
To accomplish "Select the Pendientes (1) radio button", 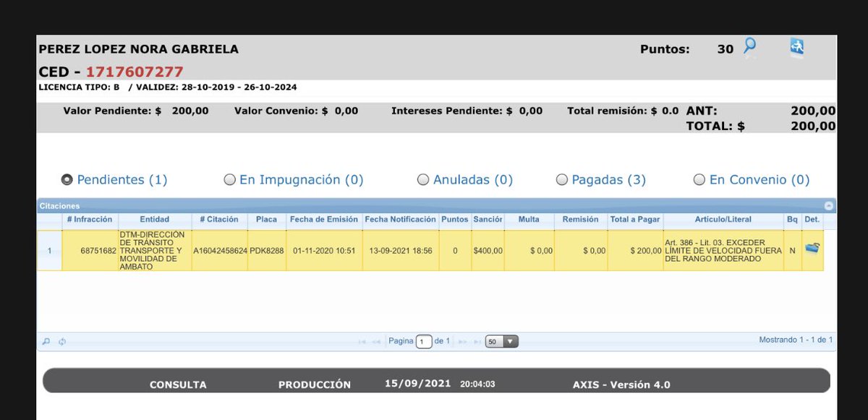I will [67, 179].
